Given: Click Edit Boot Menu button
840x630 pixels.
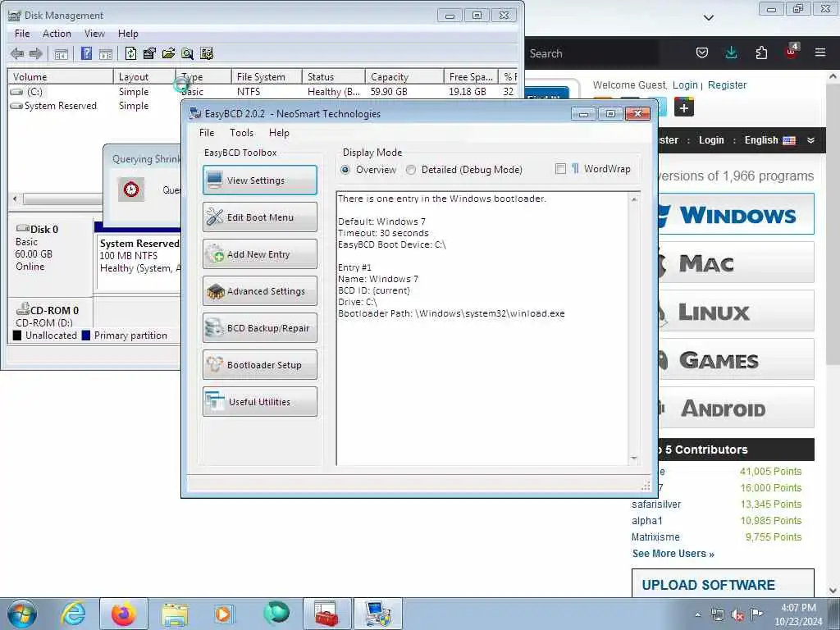Looking at the screenshot, I should click(x=260, y=217).
